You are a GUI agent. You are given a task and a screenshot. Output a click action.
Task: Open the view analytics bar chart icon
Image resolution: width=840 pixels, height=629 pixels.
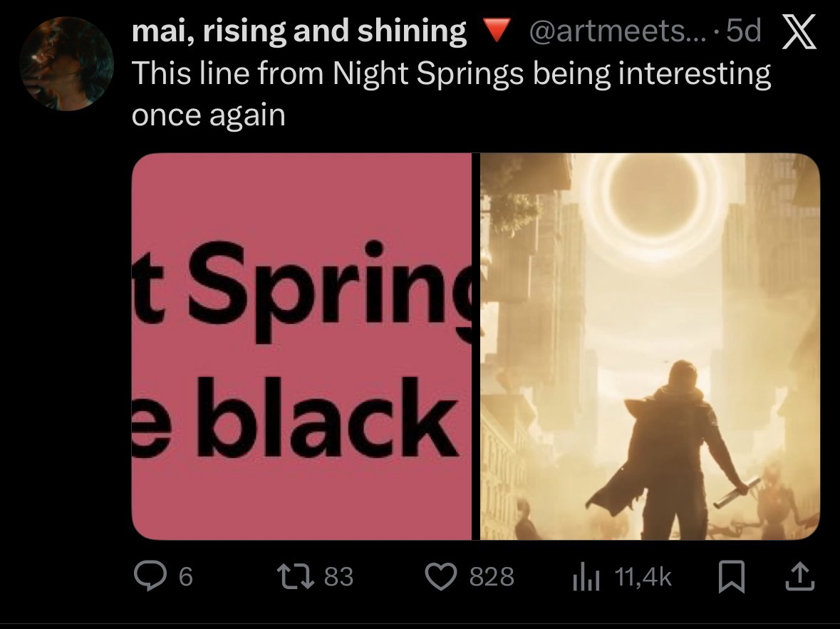pos(583,576)
